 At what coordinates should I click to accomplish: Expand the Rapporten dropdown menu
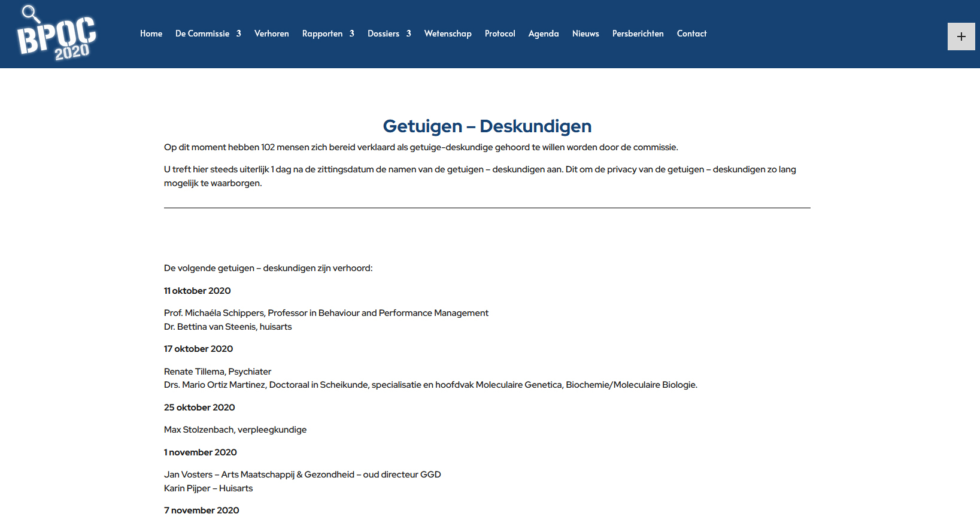327,34
